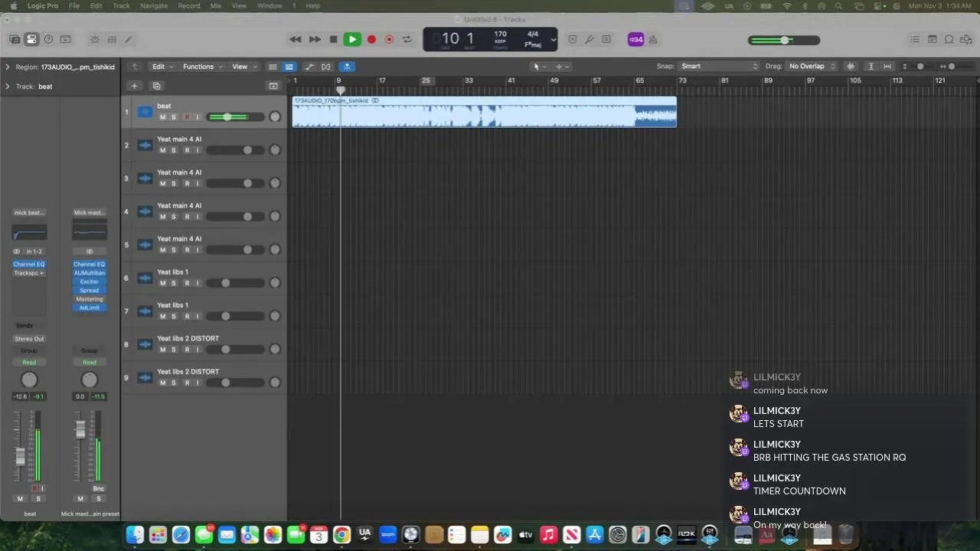Open Quick Help question-mark icon

point(48,39)
